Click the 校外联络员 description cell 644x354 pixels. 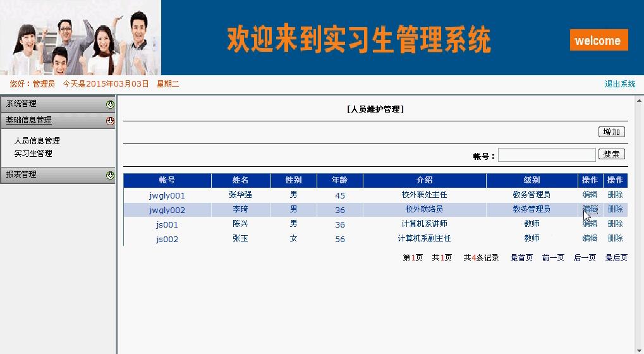click(x=424, y=209)
